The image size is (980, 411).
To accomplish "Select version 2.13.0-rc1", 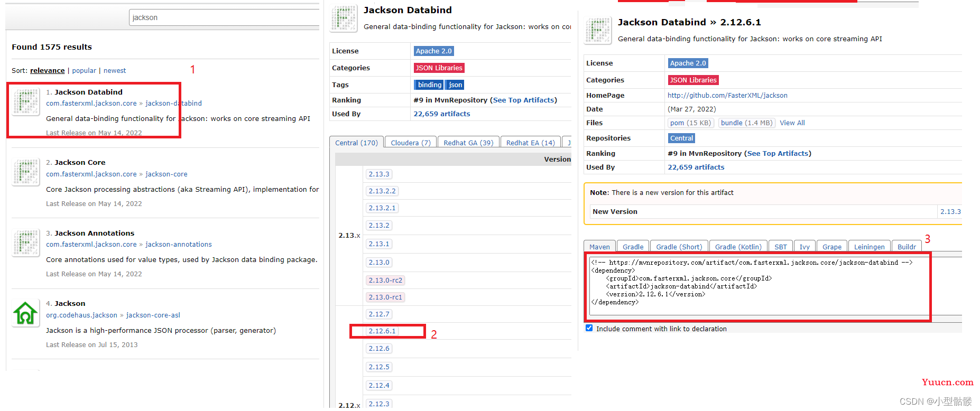I will point(385,297).
